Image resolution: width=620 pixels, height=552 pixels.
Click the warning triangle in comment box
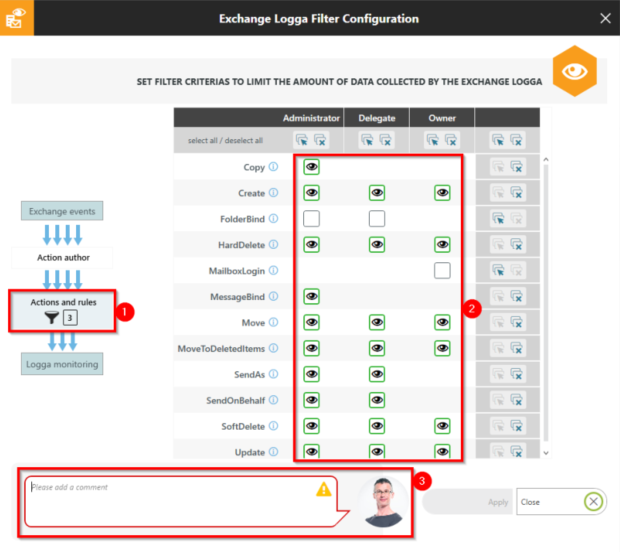pos(323,490)
